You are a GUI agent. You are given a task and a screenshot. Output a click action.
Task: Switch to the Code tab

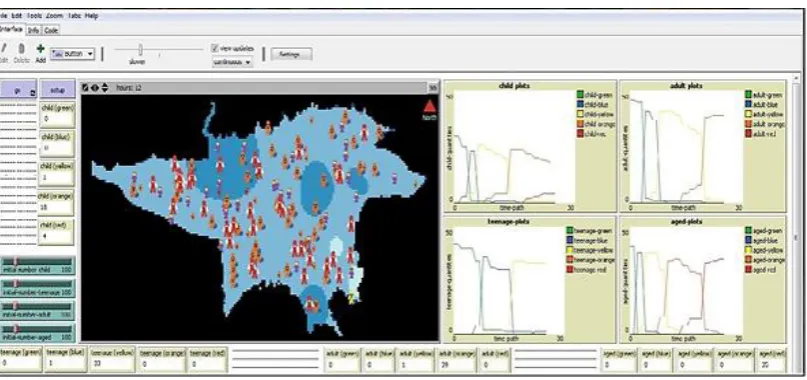[50, 30]
